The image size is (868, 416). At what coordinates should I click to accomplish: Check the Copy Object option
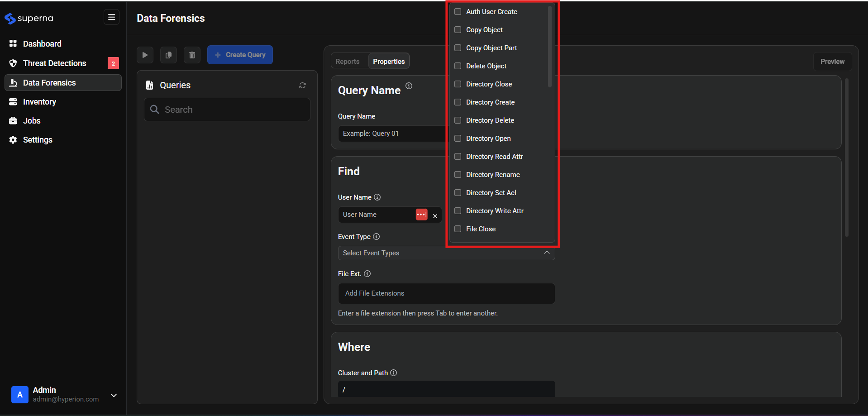(x=458, y=30)
